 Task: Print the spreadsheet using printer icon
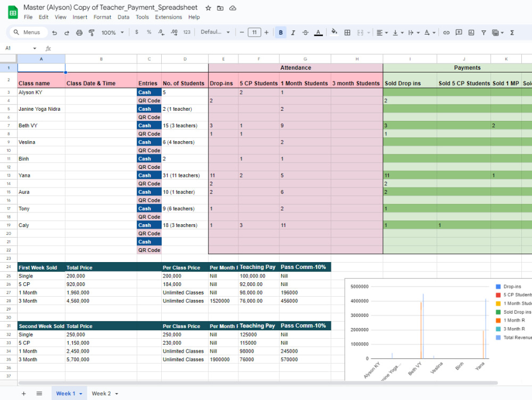(x=79, y=32)
